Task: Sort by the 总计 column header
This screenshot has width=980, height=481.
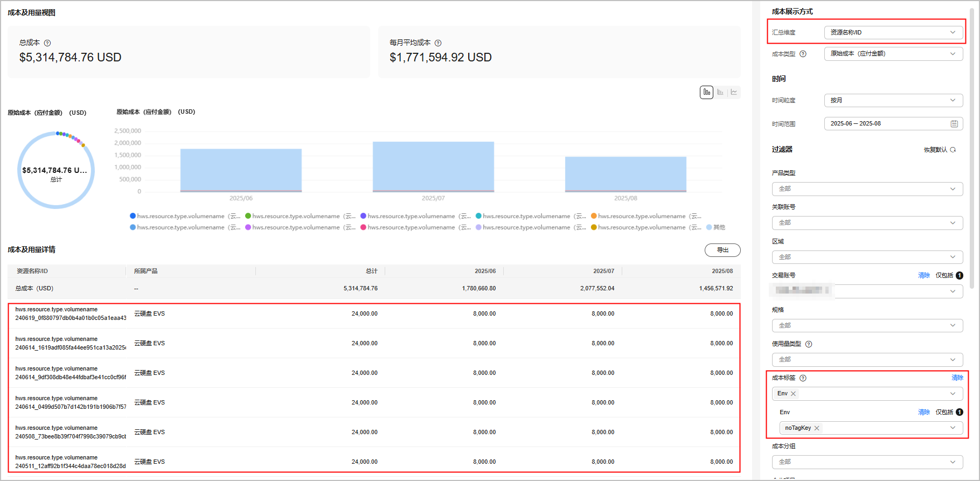Action: pyautogui.click(x=371, y=271)
